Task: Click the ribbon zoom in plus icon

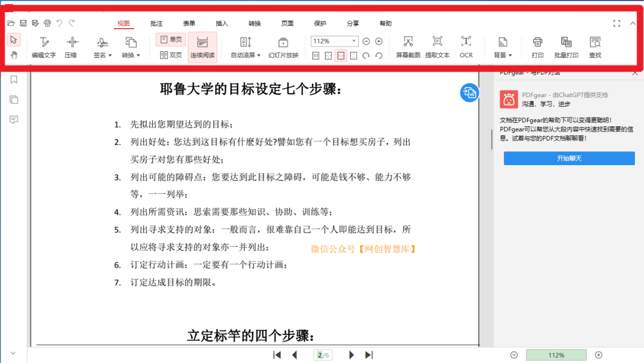Action: (379, 41)
